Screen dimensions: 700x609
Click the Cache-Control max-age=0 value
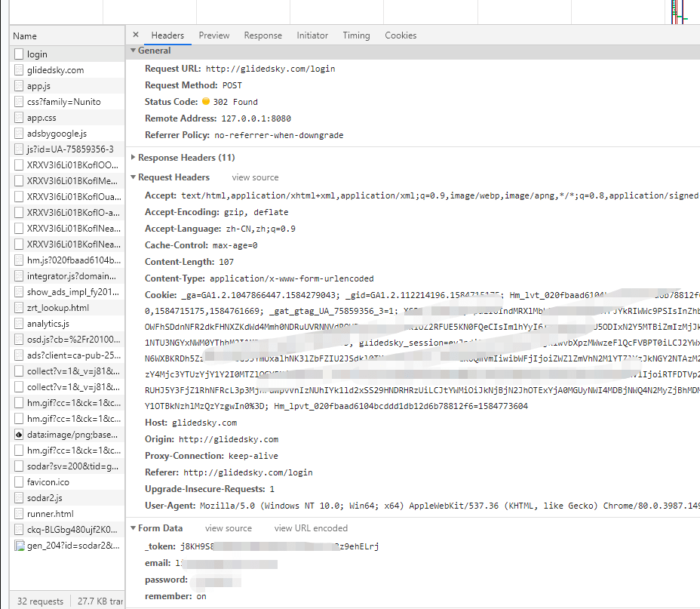[235, 245]
